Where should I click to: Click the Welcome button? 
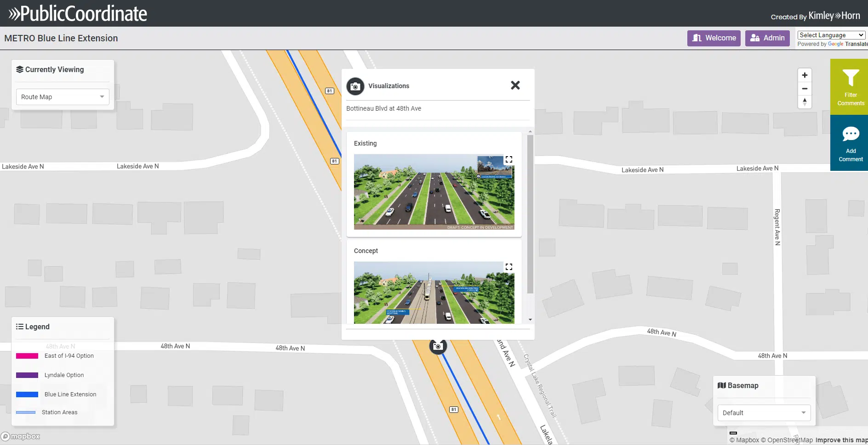(714, 38)
